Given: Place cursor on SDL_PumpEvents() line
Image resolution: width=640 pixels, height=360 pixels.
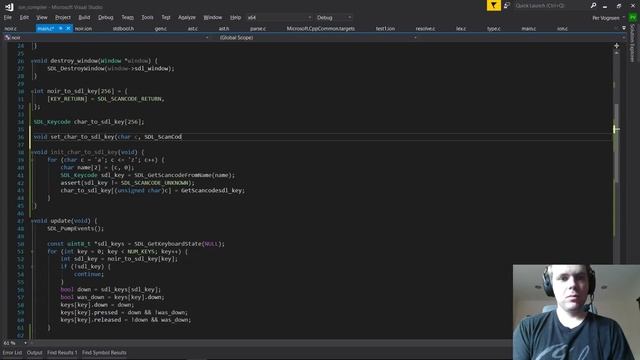Looking at the screenshot, I should point(76,229).
